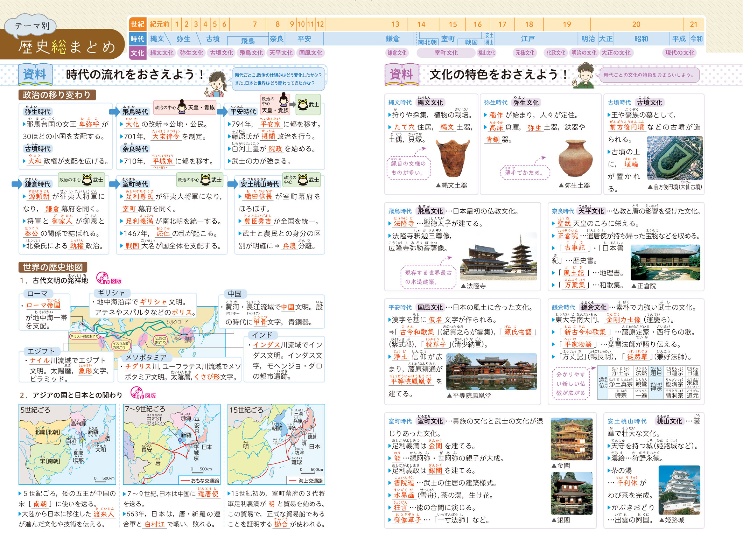Select the 縄文文化 tag in the 文化 row

(x=162, y=53)
